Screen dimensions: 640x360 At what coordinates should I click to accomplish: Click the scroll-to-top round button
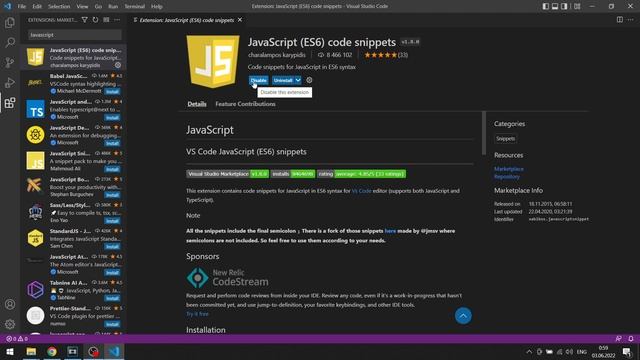(x=463, y=316)
